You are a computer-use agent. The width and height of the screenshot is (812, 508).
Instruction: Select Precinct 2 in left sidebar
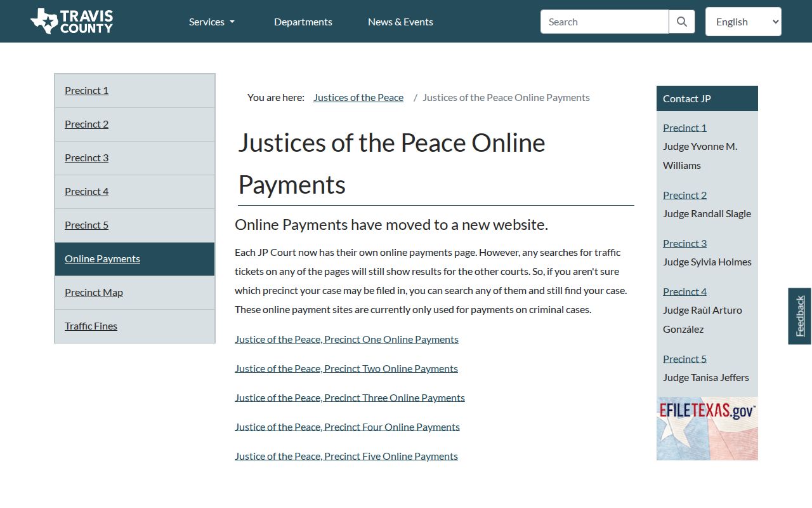click(134, 124)
